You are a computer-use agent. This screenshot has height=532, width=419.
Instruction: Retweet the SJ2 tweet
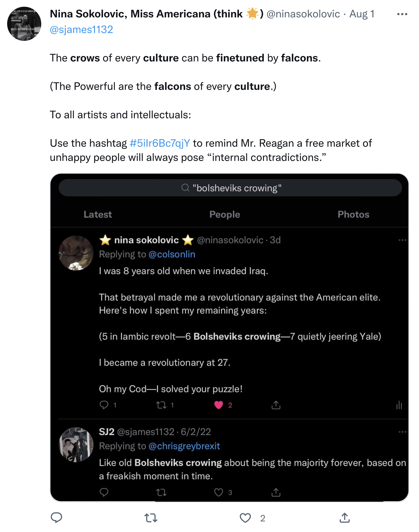(161, 492)
